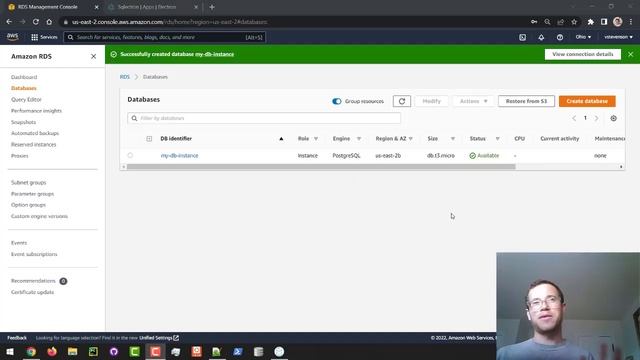Image resolution: width=640 pixels, height=360 pixels.
Task: Open Subnet groups in sidebar
Action: [29, 182]
